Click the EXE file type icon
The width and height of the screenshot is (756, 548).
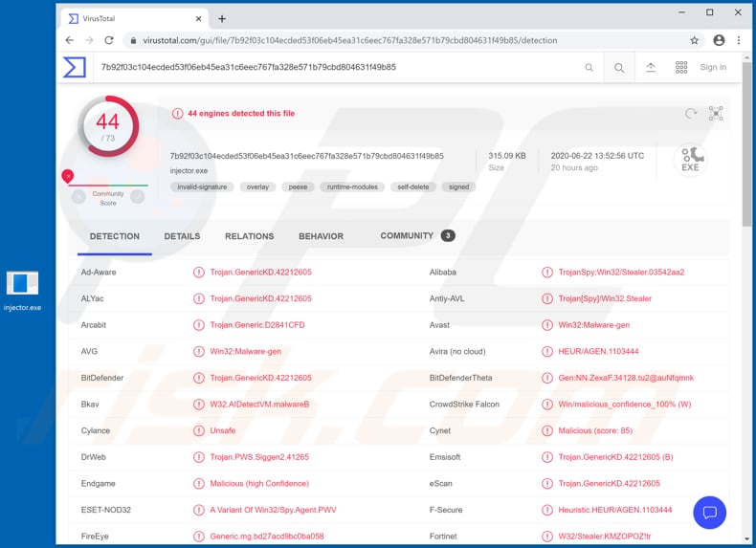point(690,160)
